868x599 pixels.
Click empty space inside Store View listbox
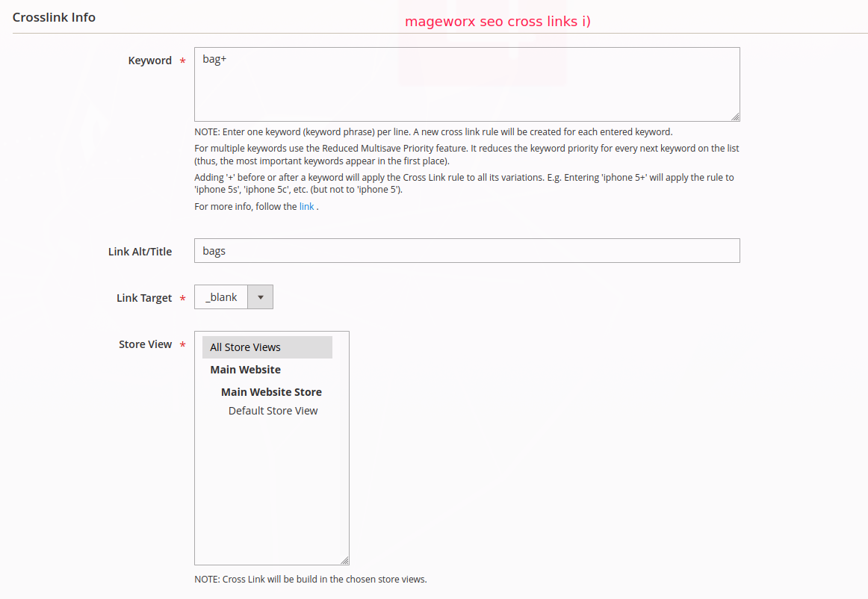271,493
